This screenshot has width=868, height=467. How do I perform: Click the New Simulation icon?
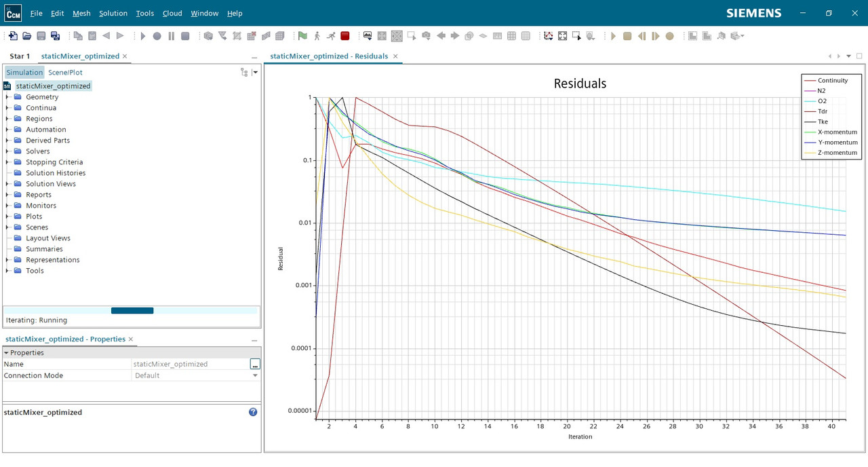point(13,36)
